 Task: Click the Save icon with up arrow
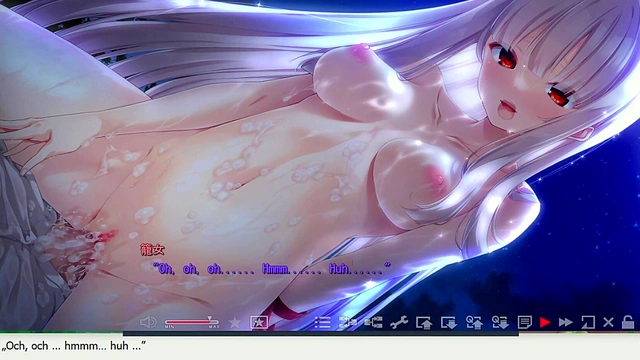pos(424,322)
